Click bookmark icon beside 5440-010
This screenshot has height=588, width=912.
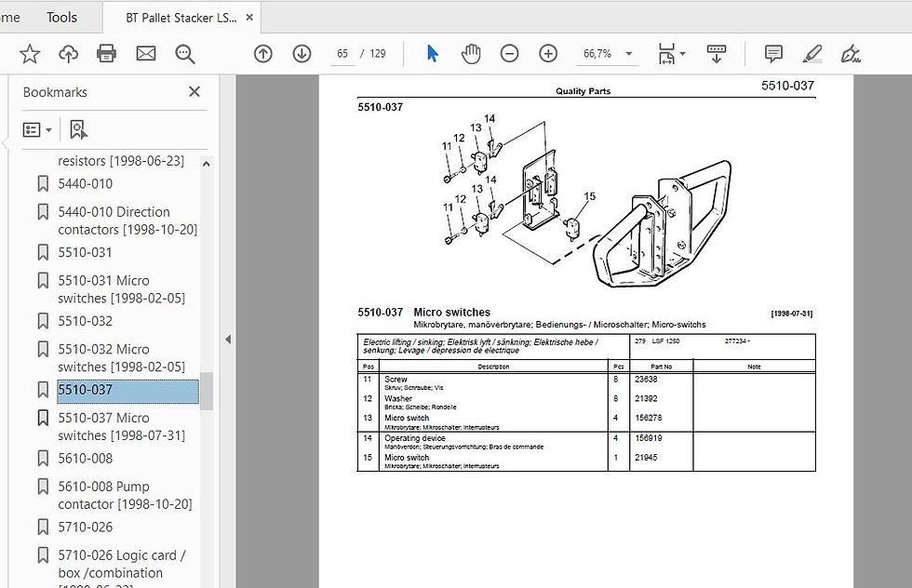pos(43,184)
